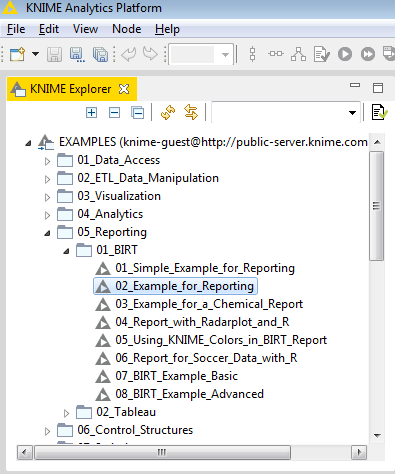Click the vertical node alignment icon
Image resolution: width=395 pixels, height=474 pixels.
pyautogui.click(x=253, y=54)
